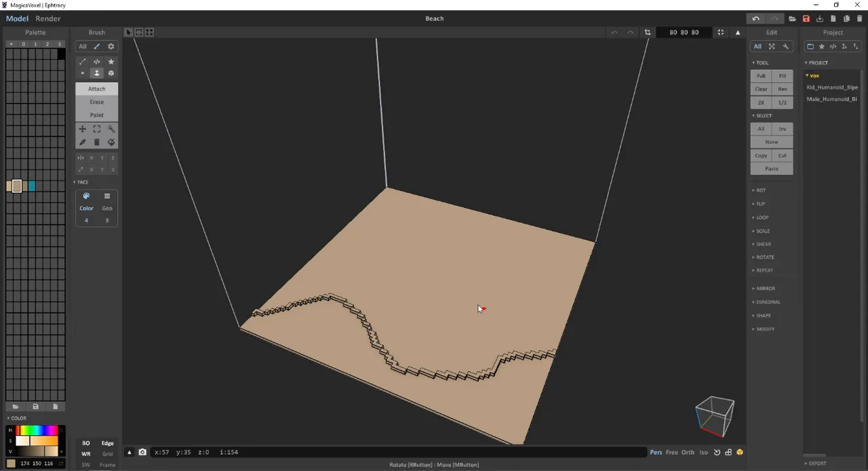The width and height of the screenshot is (868, 471).
Task: Collapse the TOOL section
Action: click(760, 63)
